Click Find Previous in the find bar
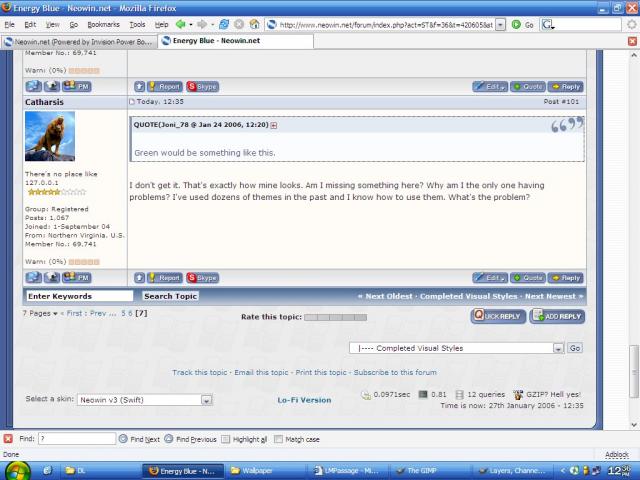Image resolution: width=640 pixels, height=480 pixels. (x=190, y=439)
